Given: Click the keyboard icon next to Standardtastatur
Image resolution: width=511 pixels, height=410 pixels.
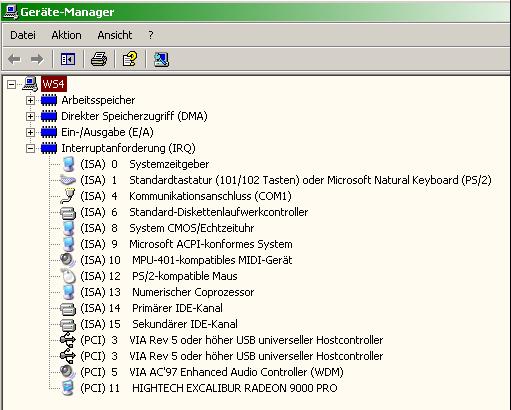Looking at the screenshot, I should click(68, 180).
